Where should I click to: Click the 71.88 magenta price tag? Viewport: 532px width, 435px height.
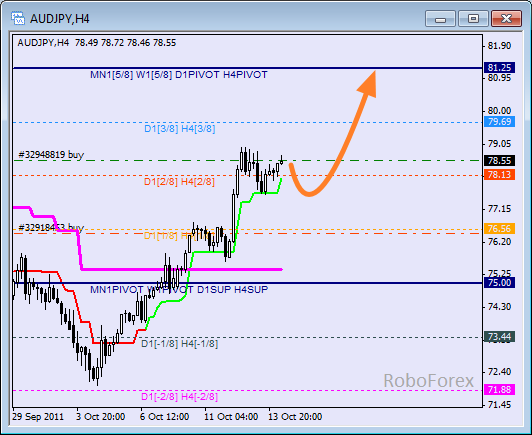(499, 390)
